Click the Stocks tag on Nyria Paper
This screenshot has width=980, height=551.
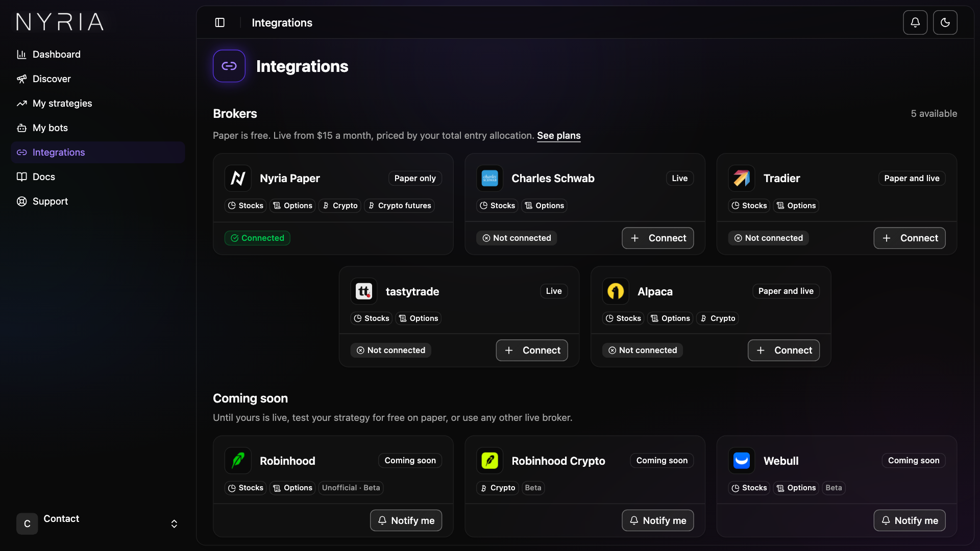(246, 206)
